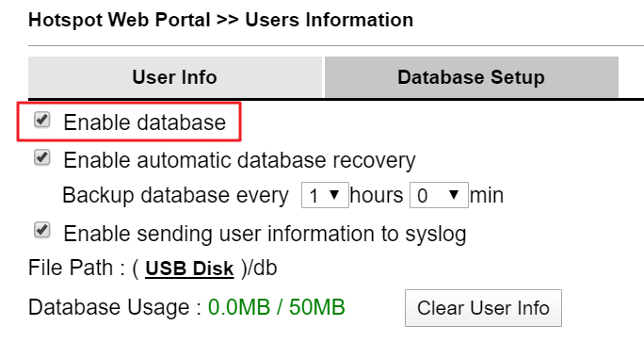Click the Database Usage label
644x342 pixels.
pos(115,308)
